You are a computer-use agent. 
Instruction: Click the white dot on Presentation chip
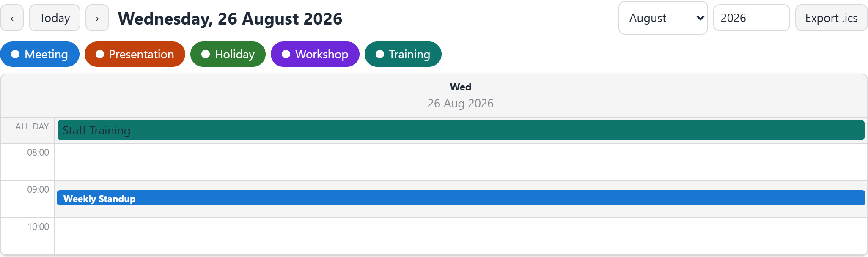[x=100, y=54]
